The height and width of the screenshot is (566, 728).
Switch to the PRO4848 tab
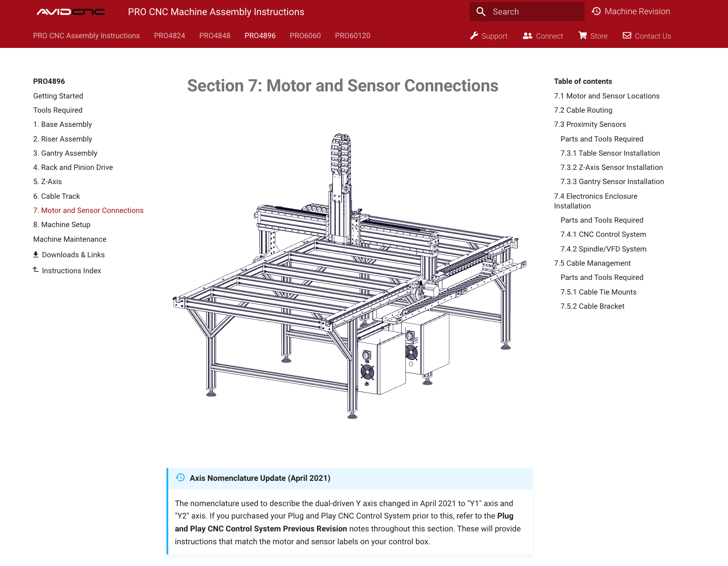coord(215,35)
